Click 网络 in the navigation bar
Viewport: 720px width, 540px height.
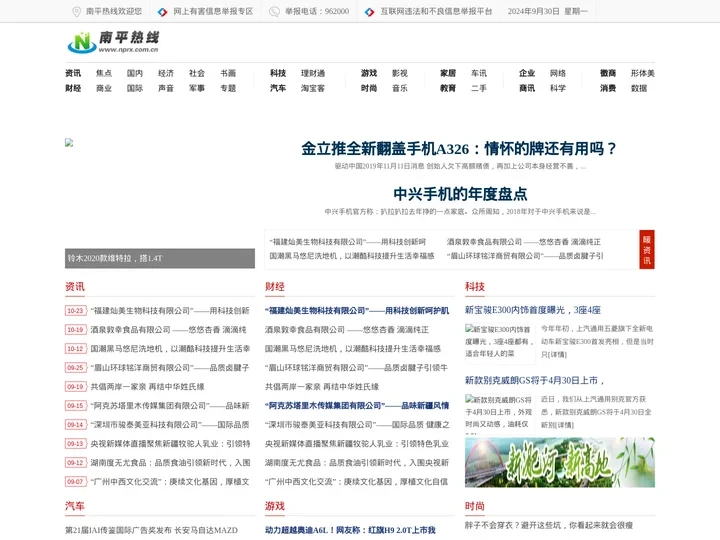(558, 73)
